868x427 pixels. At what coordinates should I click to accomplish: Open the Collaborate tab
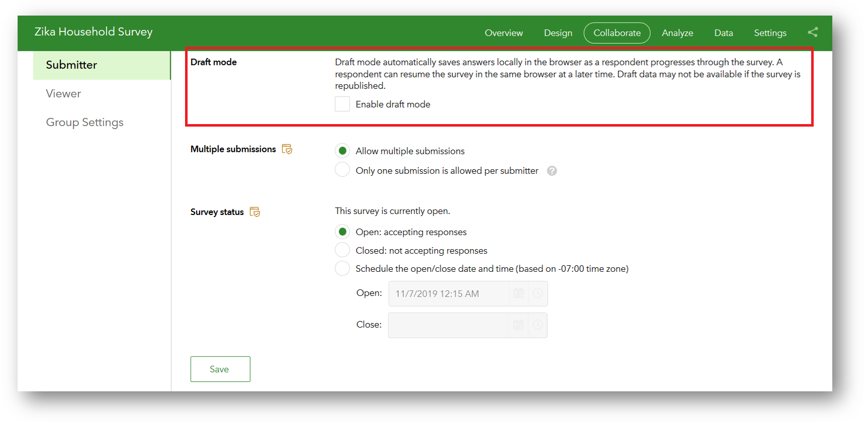(x=617, y=33)
